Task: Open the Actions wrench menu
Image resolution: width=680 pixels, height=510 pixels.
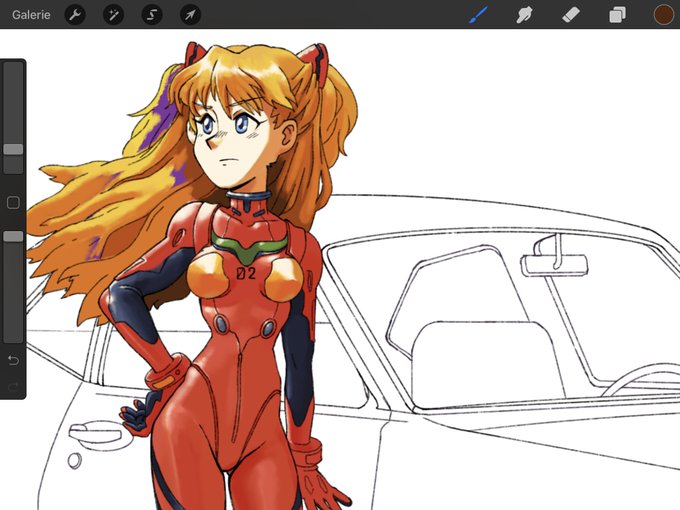Action: tap(75, 15)
